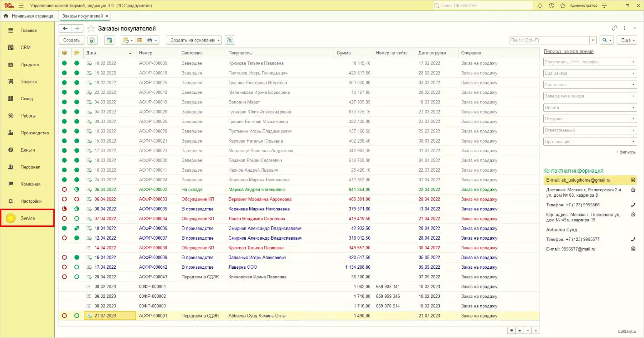The width and height of the screenshot is (644, 338).
Task: Open the hamburger main menu icon
Action: [21, 6]
